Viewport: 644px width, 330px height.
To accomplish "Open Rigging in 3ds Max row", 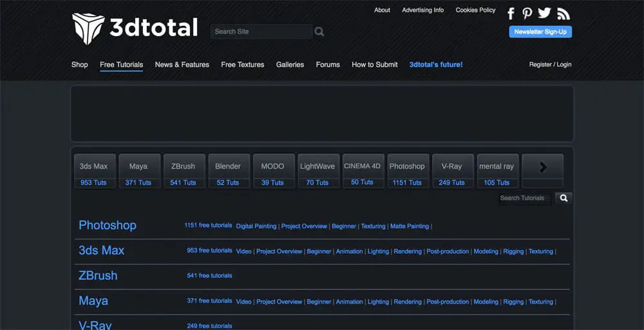I will 513,251.
